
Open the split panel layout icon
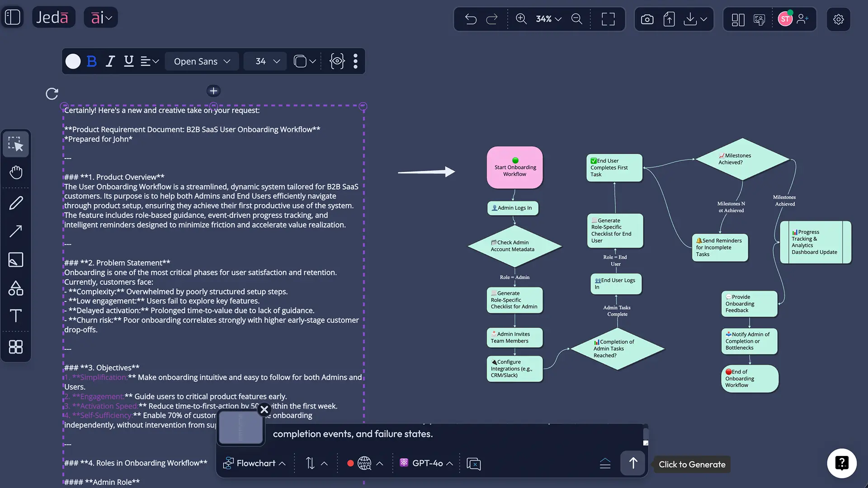click(x=738, y=19)
